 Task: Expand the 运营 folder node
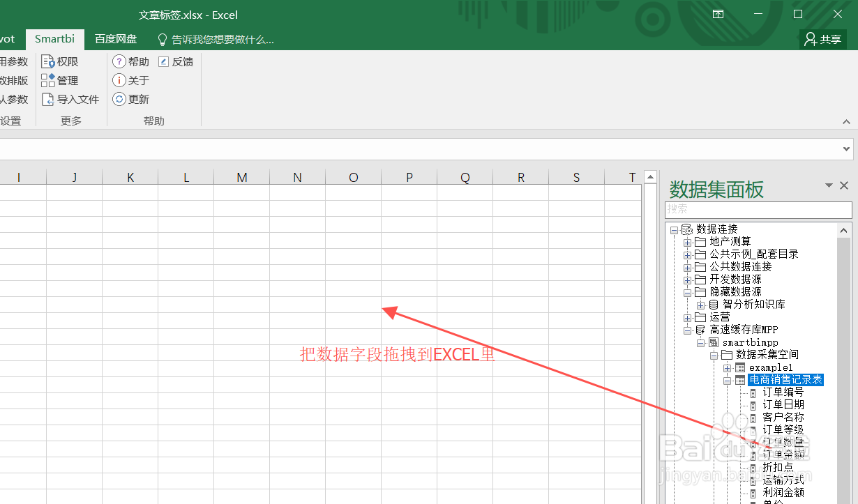pos(687,317)
